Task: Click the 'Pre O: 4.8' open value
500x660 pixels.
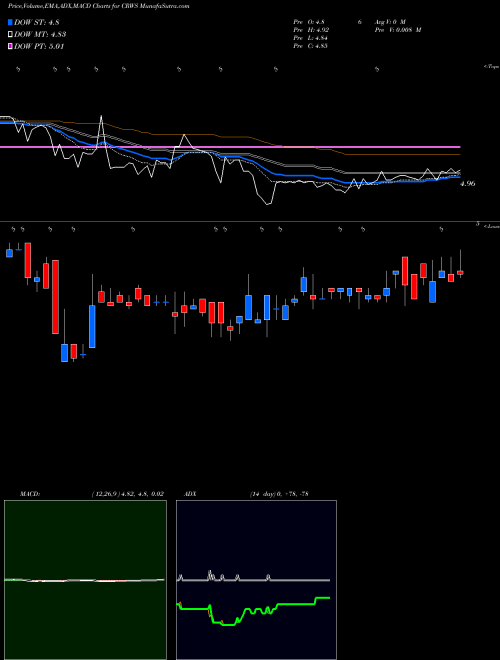Action: click(x=309, y=22)
